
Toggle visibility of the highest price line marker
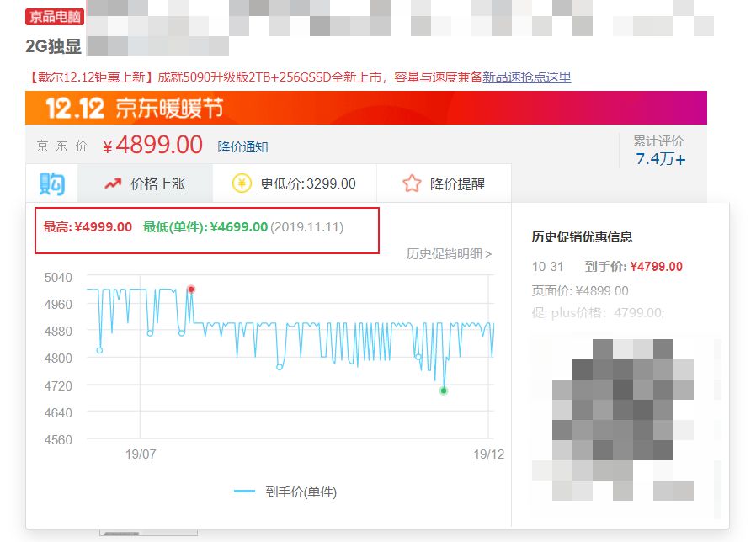pos(191,289)
